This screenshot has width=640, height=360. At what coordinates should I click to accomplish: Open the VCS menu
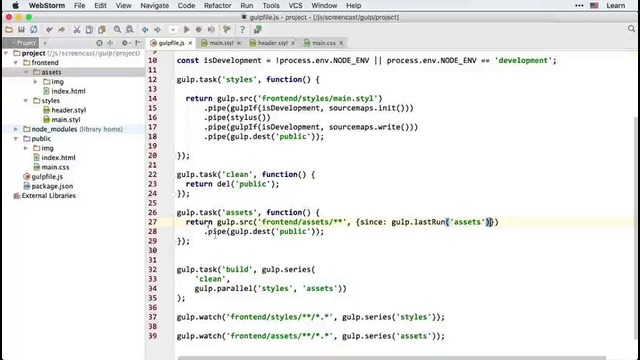(x=295, y=6)
